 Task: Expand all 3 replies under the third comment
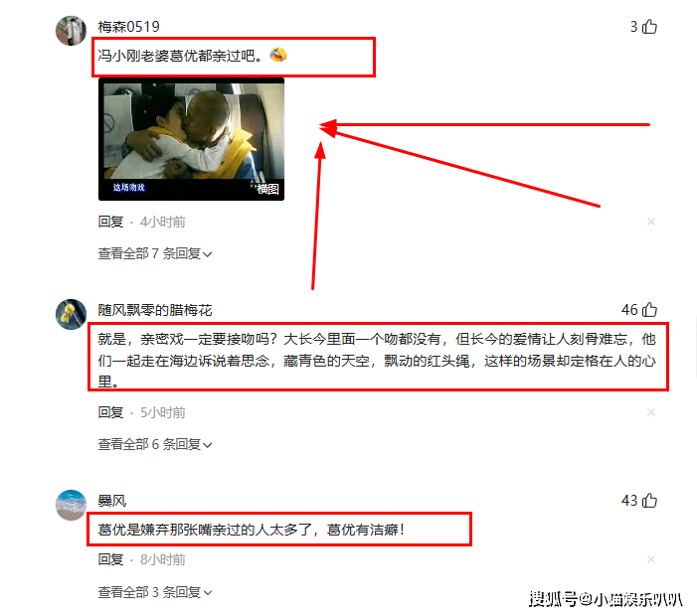click(x=155, y=592)
